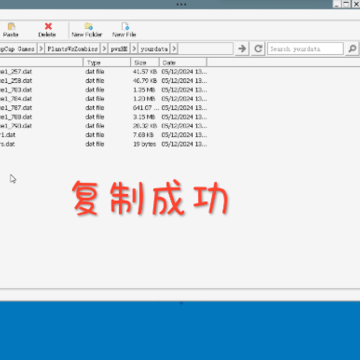
Task: Click the 641.07 size cell
Action: [145, 108]
